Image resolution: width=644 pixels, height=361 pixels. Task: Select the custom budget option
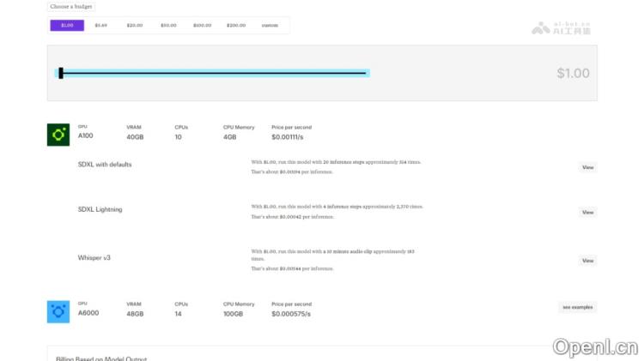pos(270,26)
